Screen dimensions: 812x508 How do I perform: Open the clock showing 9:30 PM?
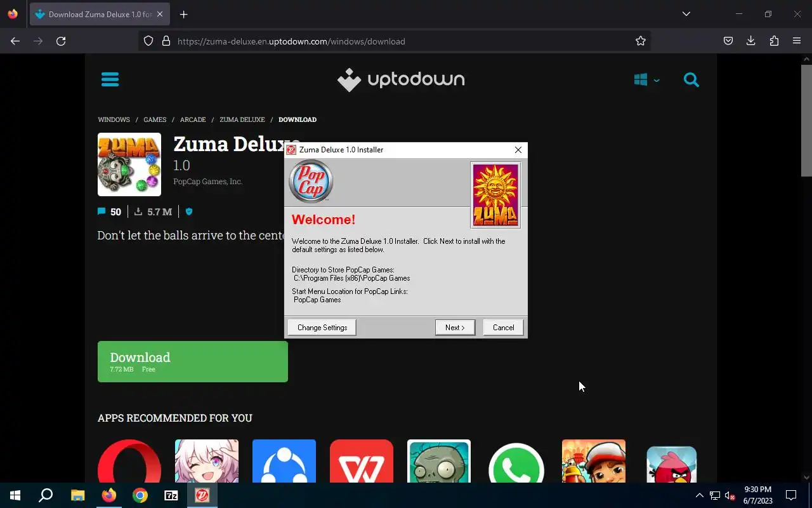(758, 495)
